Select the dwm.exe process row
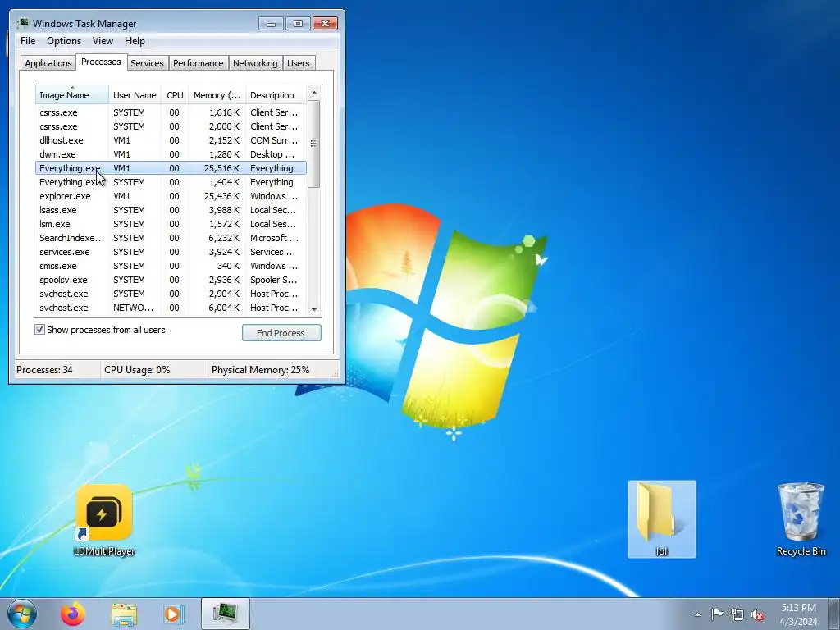The image size is (840, 630). tap(171, 154)
